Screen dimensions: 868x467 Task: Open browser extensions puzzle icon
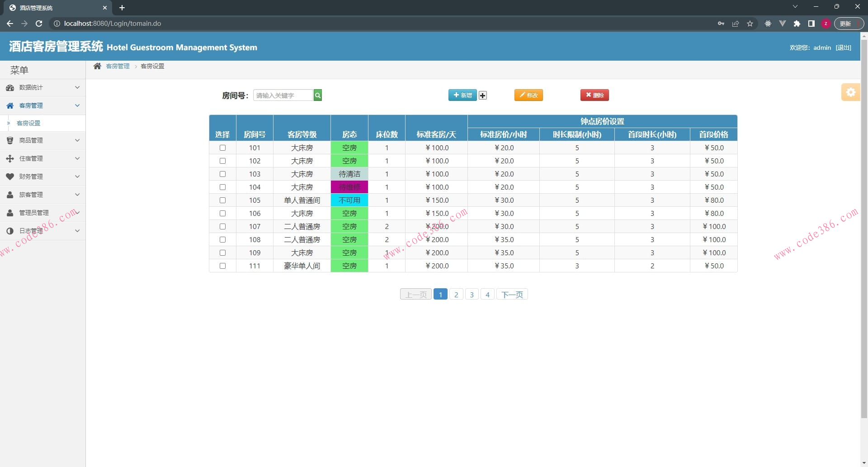pyautogui.click(x=797, y=24)
